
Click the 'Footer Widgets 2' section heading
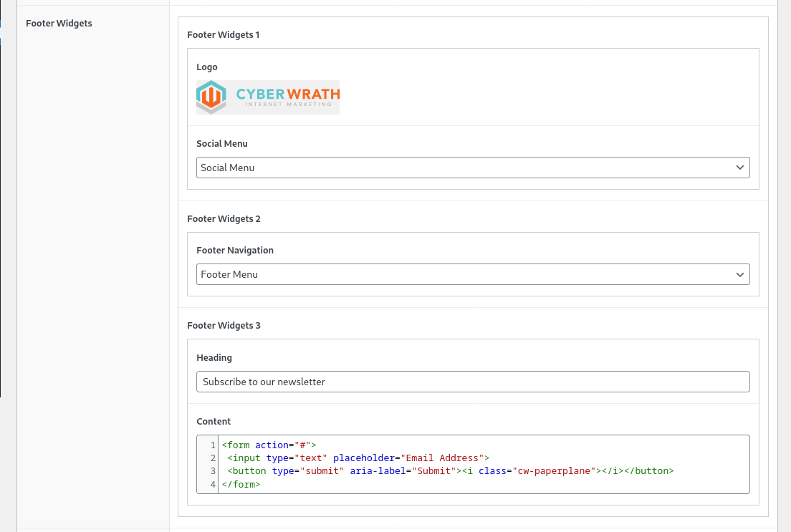224,218
